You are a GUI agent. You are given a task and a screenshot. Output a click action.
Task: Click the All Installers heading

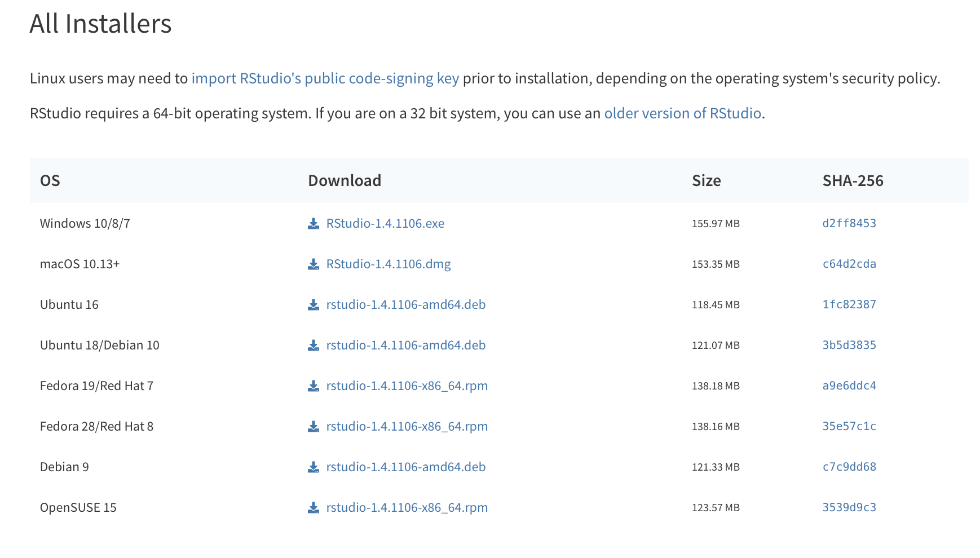click(x=100, y=24)
